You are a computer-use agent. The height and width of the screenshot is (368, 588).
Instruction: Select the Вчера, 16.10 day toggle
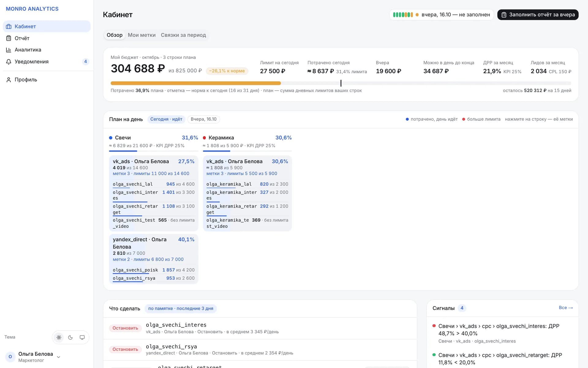point(204,119)
